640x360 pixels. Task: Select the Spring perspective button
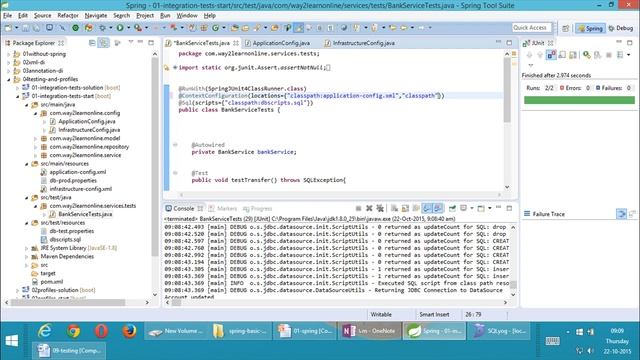590,28
